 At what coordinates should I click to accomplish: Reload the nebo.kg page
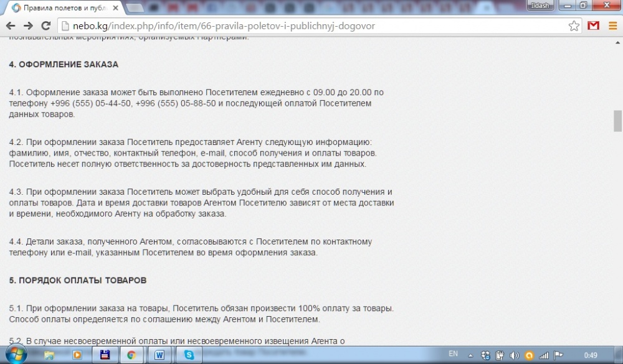click(46, 26)
